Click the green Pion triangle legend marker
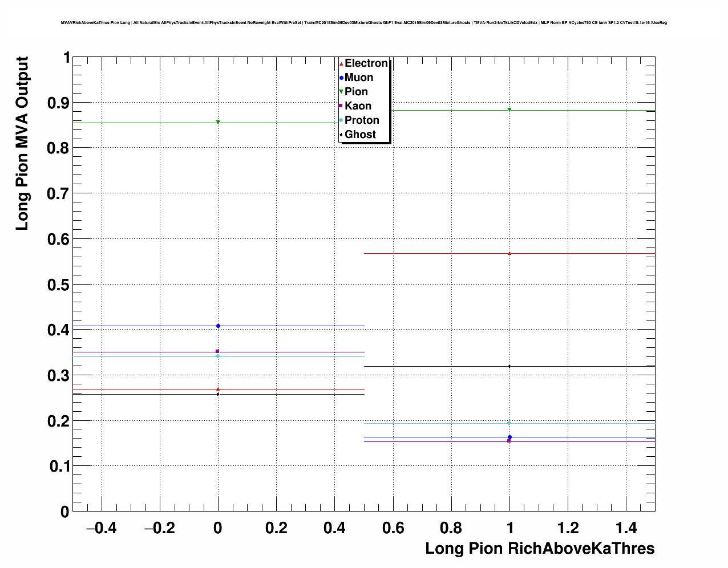728x568 pixels. tap(341, 92)
